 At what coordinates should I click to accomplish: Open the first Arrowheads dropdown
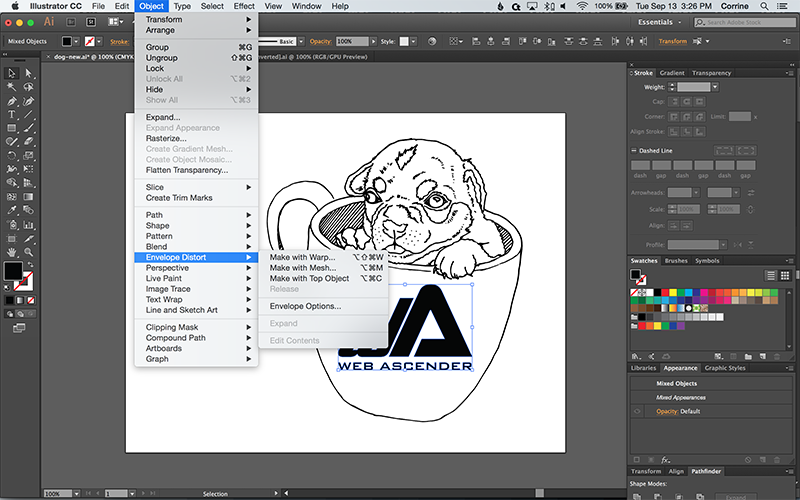coord(696,193)
